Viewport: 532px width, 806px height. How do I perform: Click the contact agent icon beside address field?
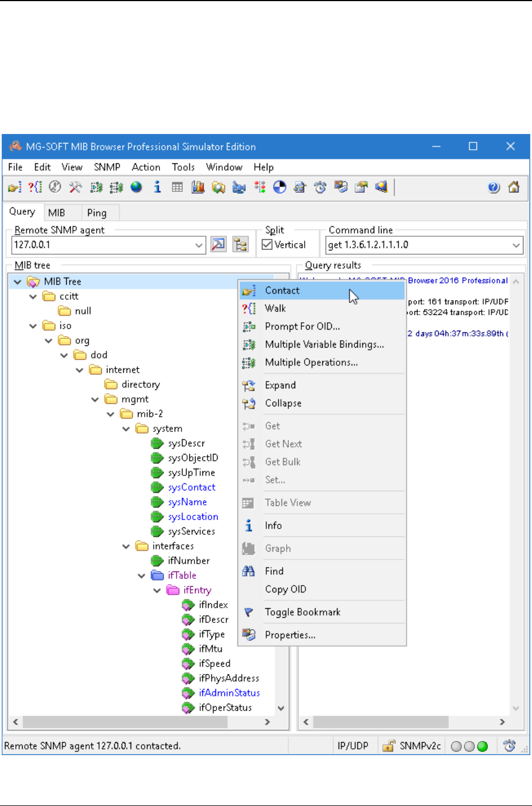point(218,245)
